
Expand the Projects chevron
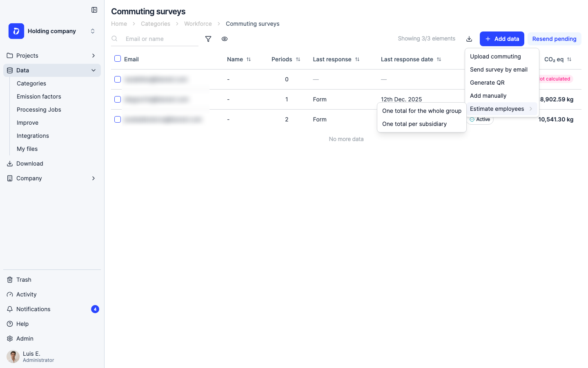click(x=94, y=56)
